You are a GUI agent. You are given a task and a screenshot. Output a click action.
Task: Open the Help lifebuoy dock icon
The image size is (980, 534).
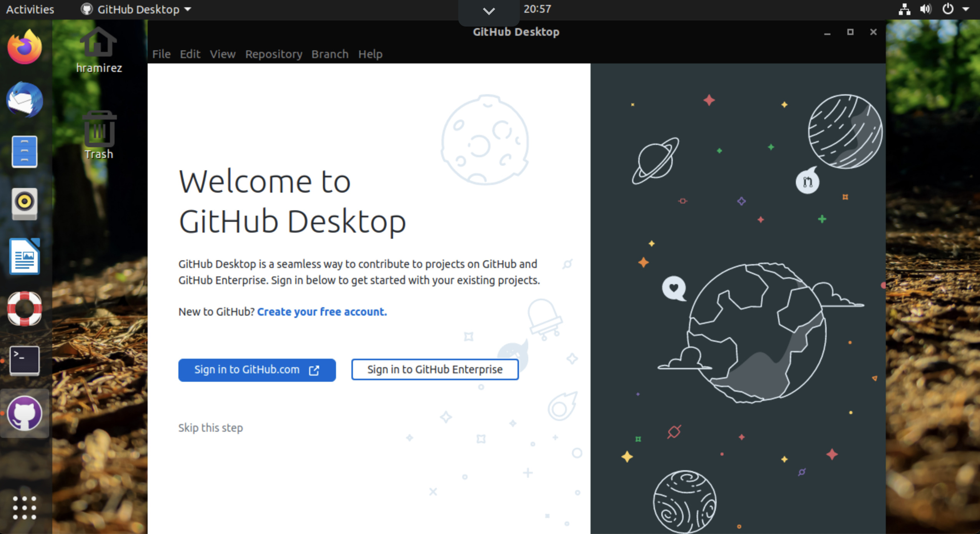coord(25,308)
